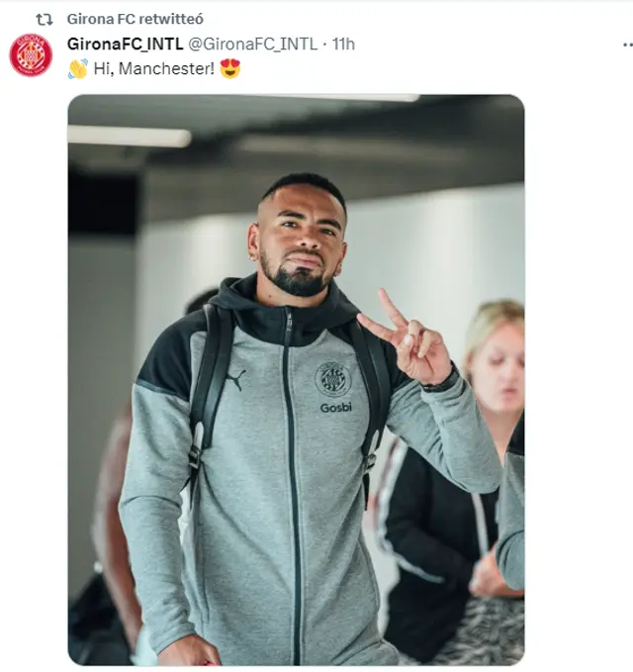Image resolution: width=633 pixels, height=672 pixels.
Task: Click the ceiling light in the photo
Action: click(129, 137)
